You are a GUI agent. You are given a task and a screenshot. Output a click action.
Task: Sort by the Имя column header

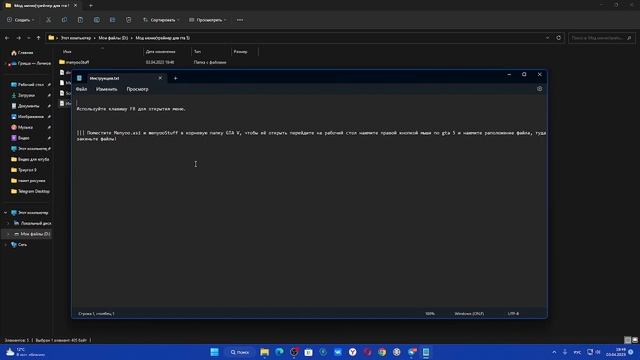[x=67, y=52]
